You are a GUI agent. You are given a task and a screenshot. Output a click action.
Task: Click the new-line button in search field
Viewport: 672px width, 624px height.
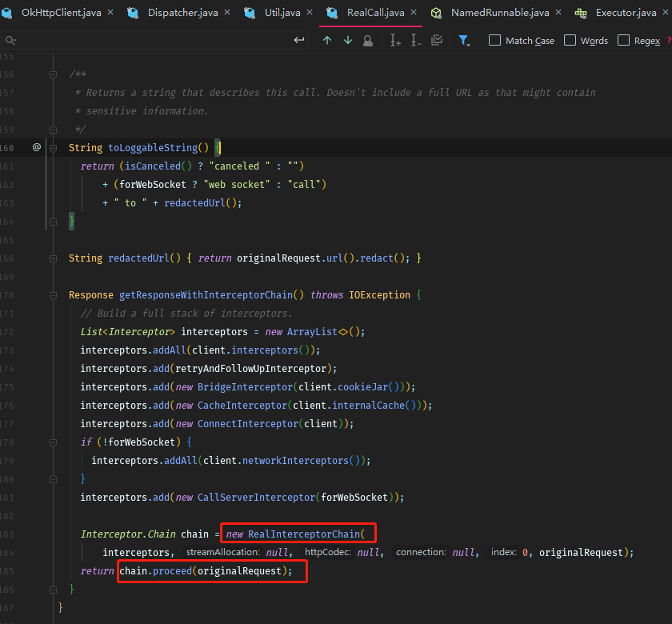point(299,40)
